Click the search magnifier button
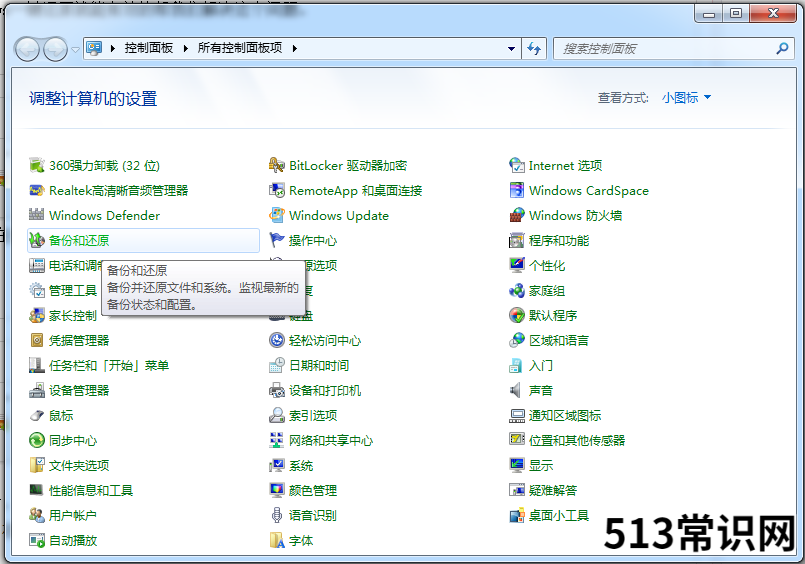The width and height of the screenshot is (805, 564). coord(782,49)
